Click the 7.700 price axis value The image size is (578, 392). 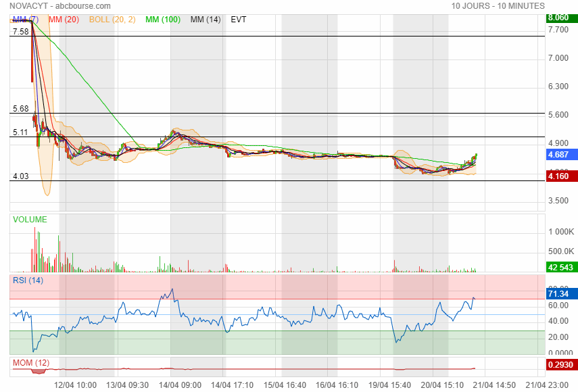pyautogui.click(x=558, y=30)
